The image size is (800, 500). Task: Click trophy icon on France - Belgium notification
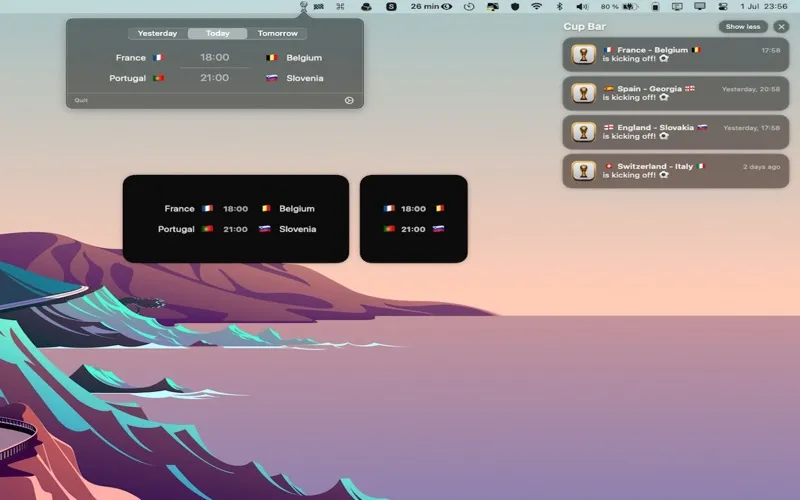[584, 54]
